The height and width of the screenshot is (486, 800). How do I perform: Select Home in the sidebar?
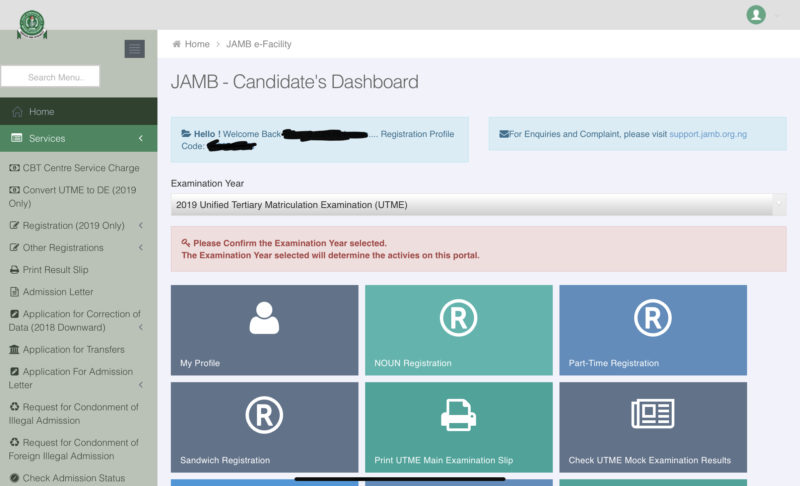pyautogui.click(x=79, y=111)
